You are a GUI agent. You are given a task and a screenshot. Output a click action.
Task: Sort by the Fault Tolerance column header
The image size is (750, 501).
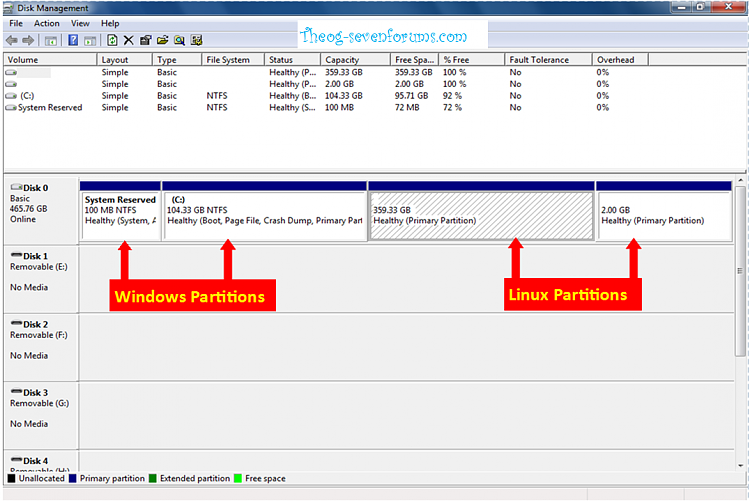pyautogui.click(x=549, y=60)
